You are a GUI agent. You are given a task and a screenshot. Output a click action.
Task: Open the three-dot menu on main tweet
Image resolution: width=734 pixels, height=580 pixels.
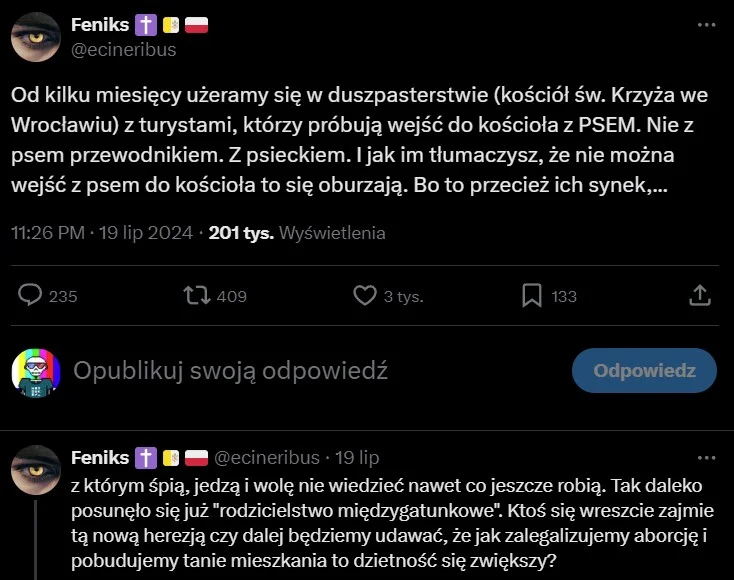tap(706, 25)
